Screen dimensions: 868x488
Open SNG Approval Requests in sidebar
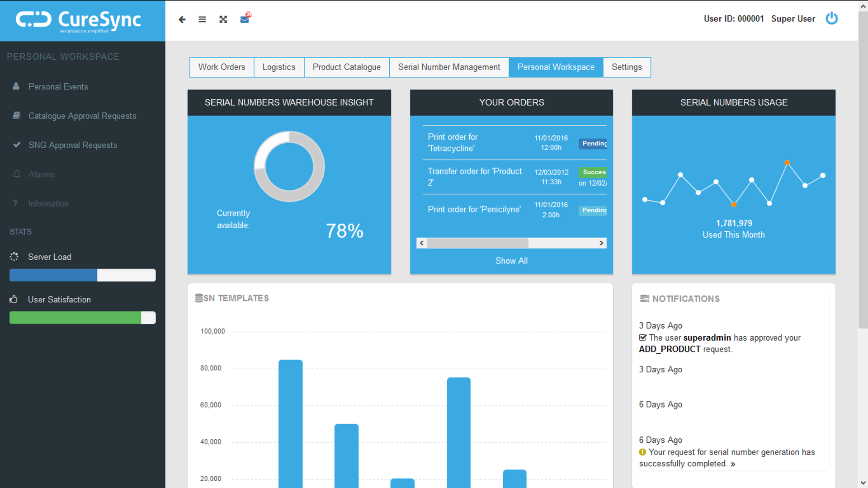[72, 145]
